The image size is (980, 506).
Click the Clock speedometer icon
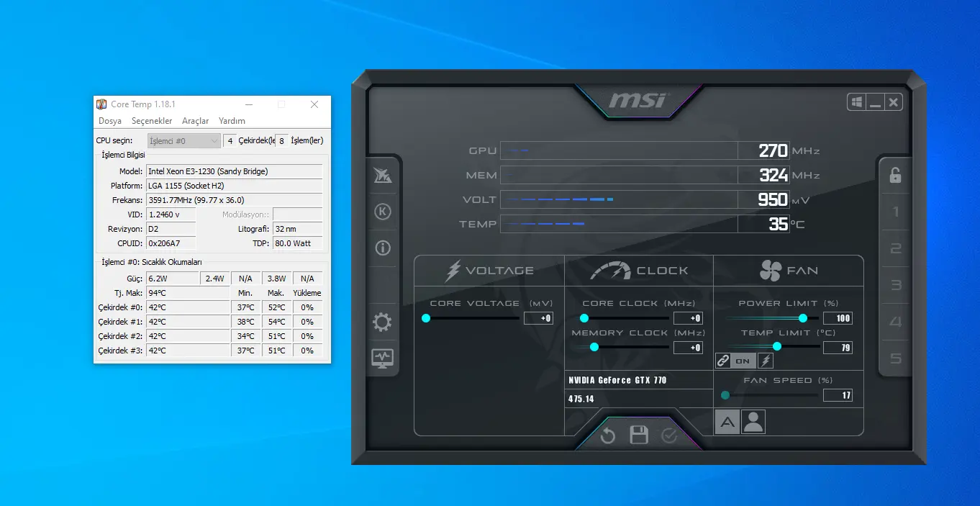point(610,271)
